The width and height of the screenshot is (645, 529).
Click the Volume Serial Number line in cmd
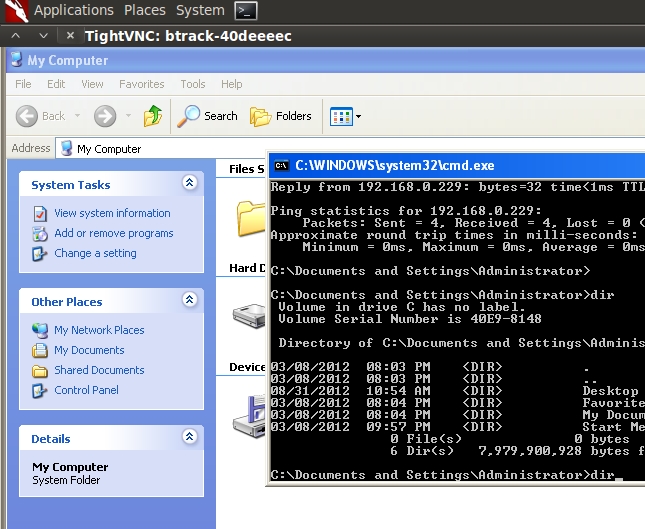coord(410,319)
